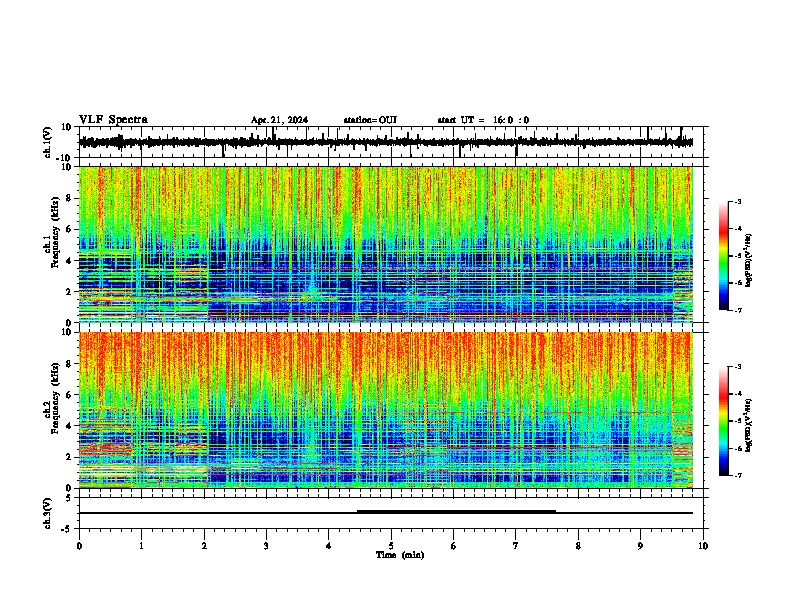
Task: Click tick label "2" on the time axis
Action: 204,546
